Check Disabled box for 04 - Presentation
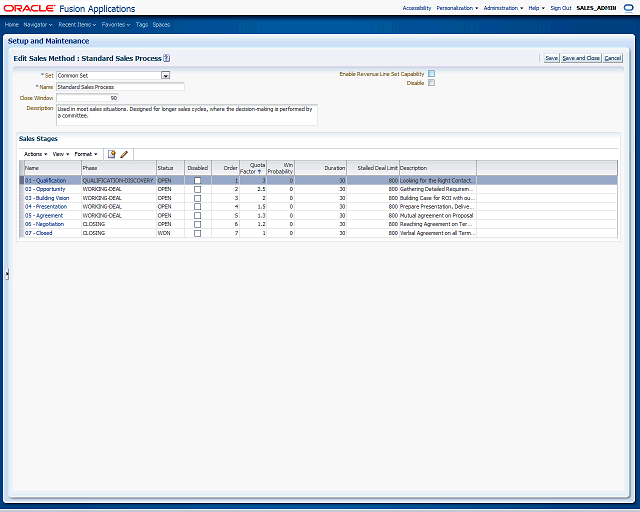The width and height of the screenshot is (640, 512). [198, 207]
